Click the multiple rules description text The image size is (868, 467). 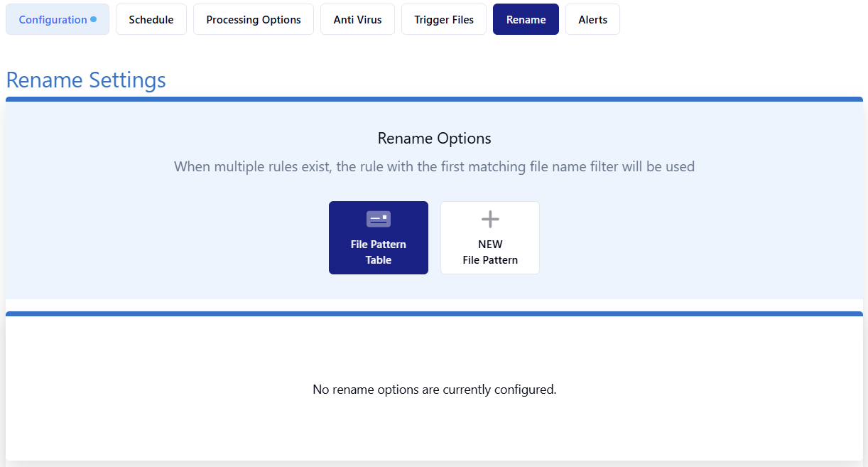click(x=434, y=167)
